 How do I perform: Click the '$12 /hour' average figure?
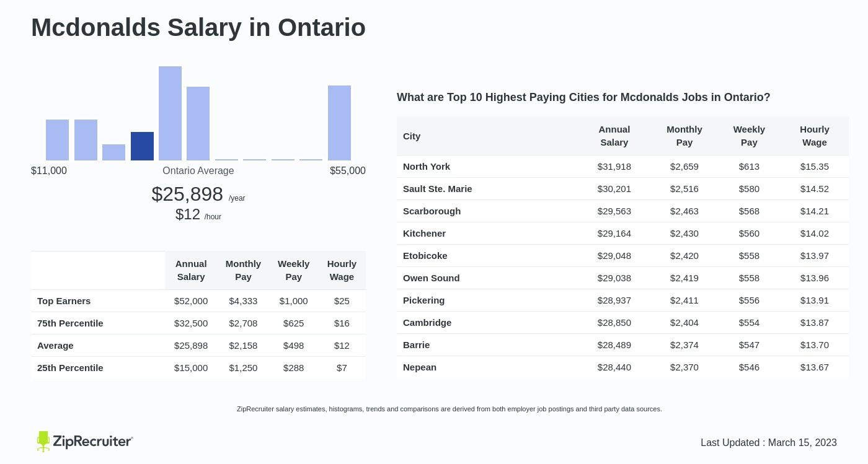[198, 214]
